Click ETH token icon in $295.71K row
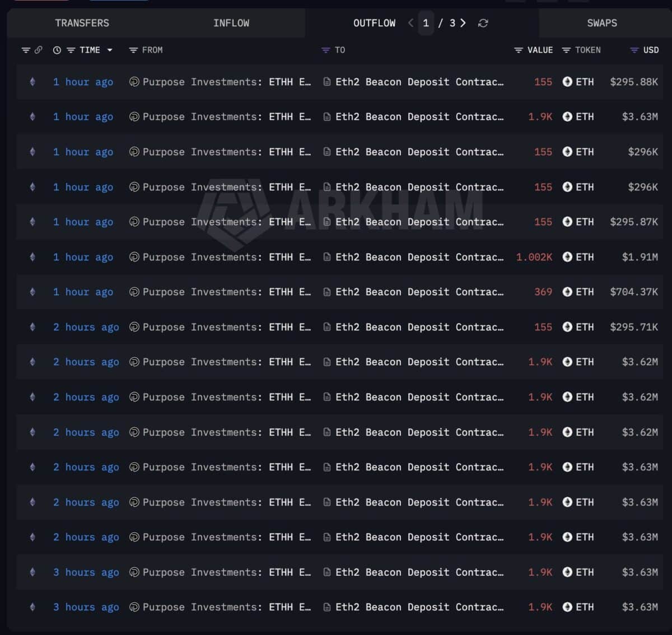This screenshot has height=635, width=672. click(x=567, y=327)
